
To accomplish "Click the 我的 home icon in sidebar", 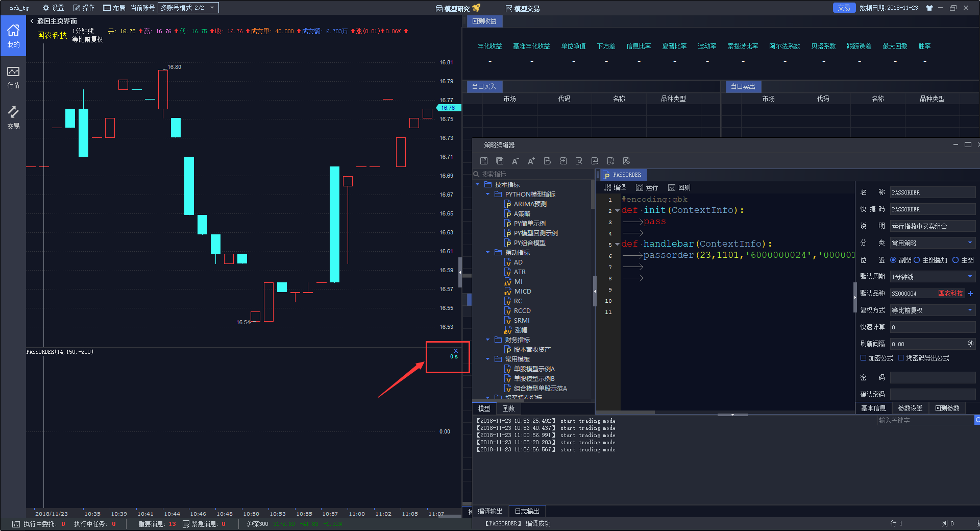I will 13,36.
